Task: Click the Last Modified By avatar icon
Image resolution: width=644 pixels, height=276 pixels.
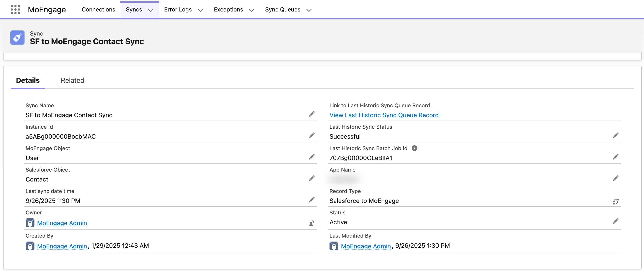Action: coord(334,246)
